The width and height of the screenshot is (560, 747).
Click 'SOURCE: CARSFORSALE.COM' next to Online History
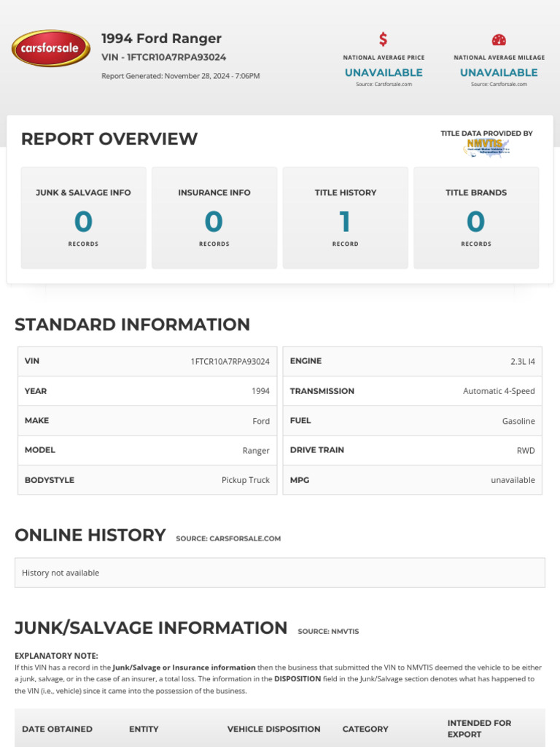228,538
